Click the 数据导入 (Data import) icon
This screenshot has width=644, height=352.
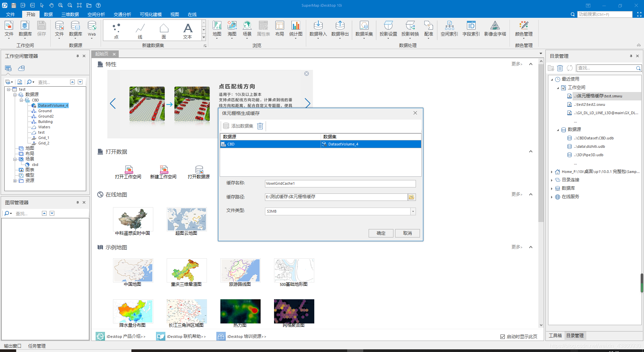[318, 29]
